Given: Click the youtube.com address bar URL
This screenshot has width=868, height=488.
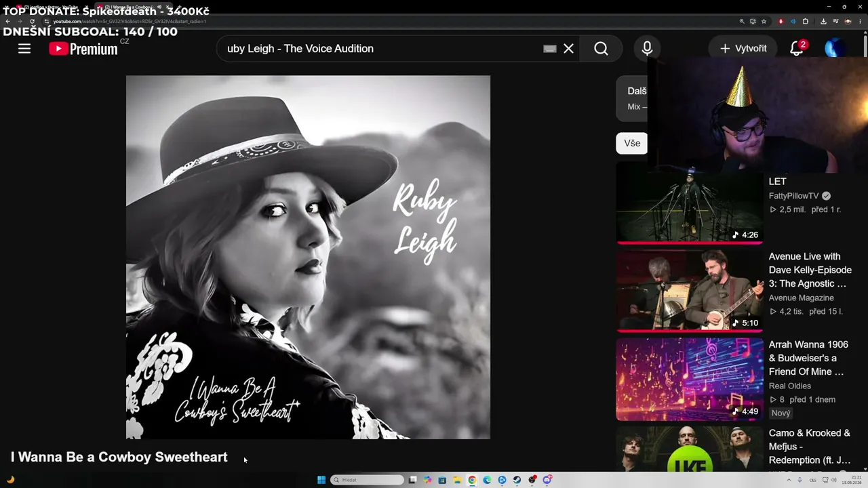Looking at the screenshot, I should (129, 22).
